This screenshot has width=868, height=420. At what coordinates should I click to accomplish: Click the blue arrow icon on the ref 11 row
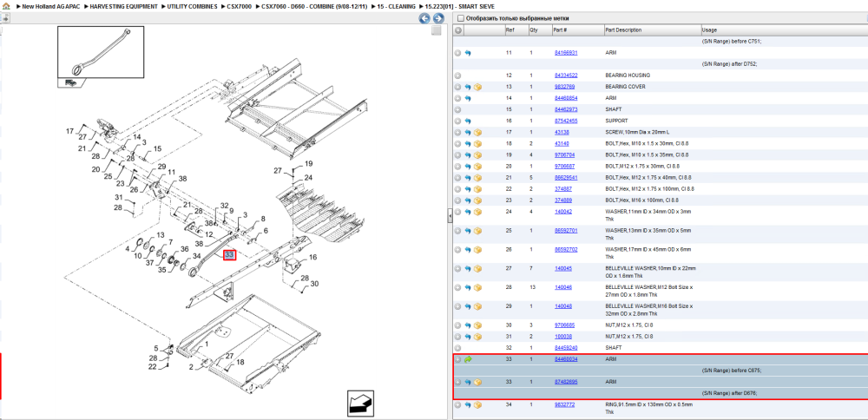coord(468,53)
